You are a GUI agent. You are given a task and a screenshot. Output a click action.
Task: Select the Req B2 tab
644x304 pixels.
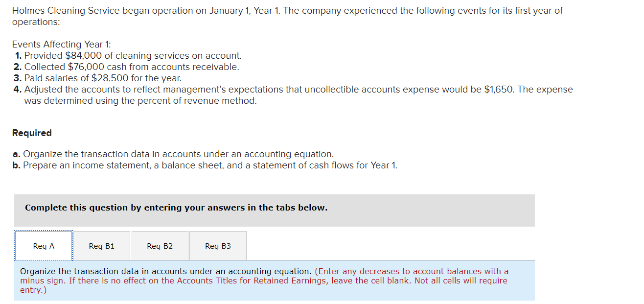[160, 246]
